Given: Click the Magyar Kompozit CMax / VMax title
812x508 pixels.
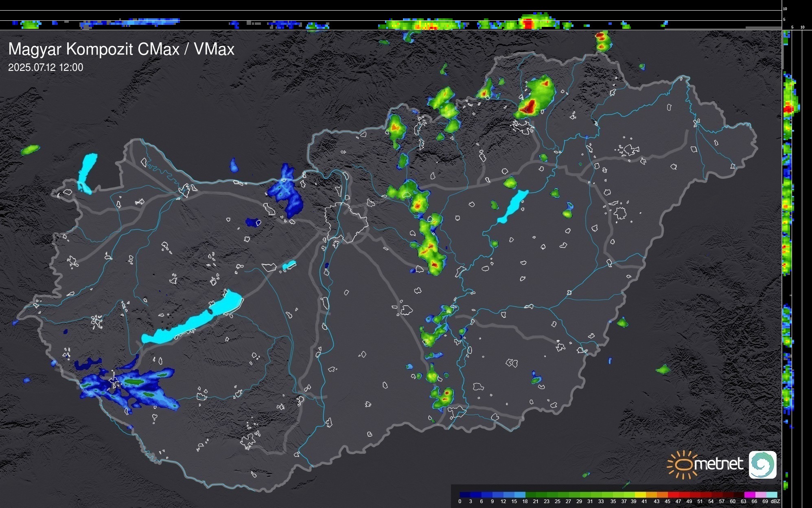Looking at the screenshot, I should click(121, 49).
